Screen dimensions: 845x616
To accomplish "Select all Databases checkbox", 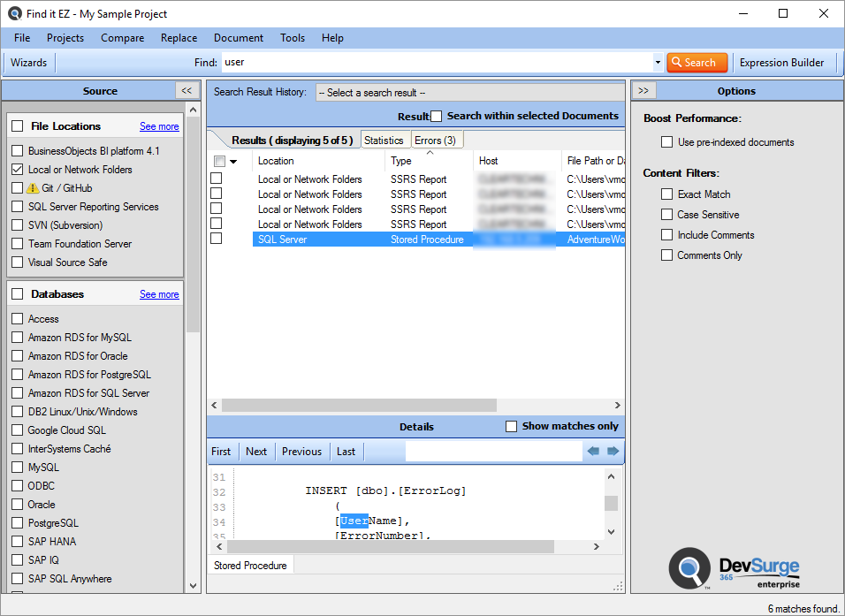I will coord(18,293).
